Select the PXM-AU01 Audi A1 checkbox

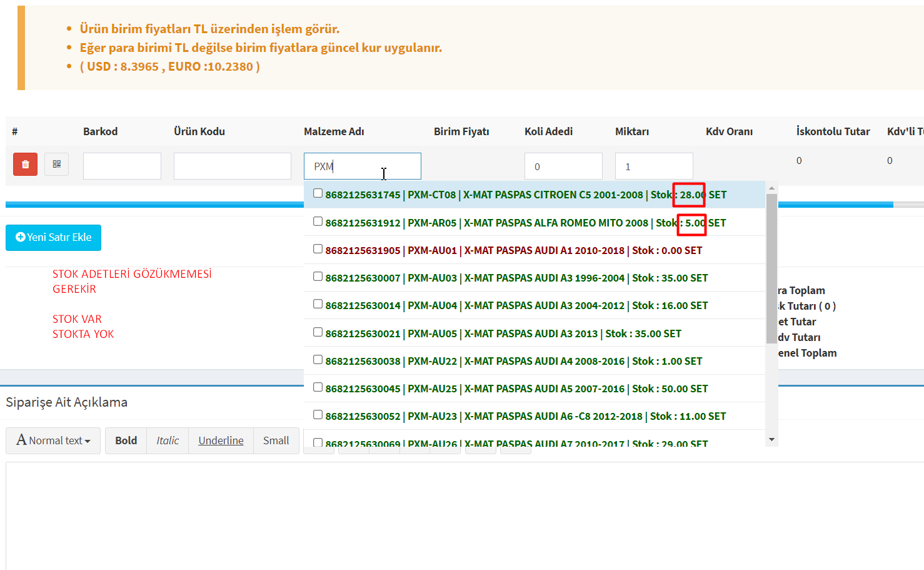(x=318, y=249)
